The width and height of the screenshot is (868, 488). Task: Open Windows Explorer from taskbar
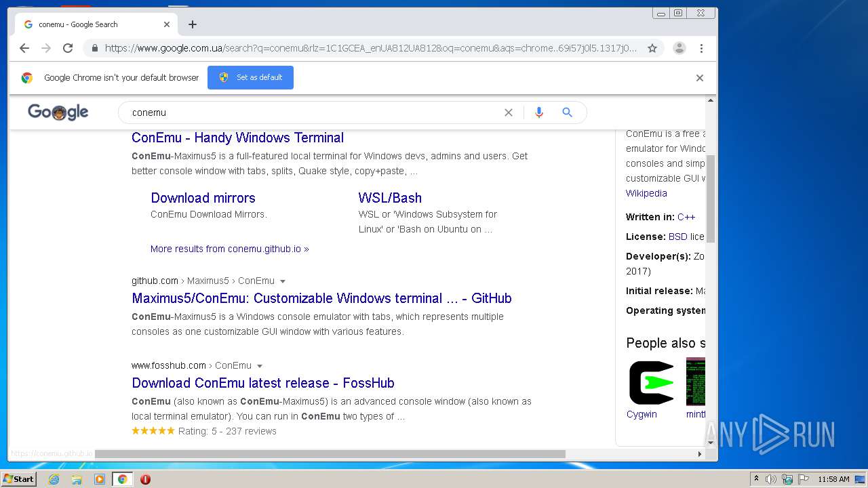click(x=77, y=479)
